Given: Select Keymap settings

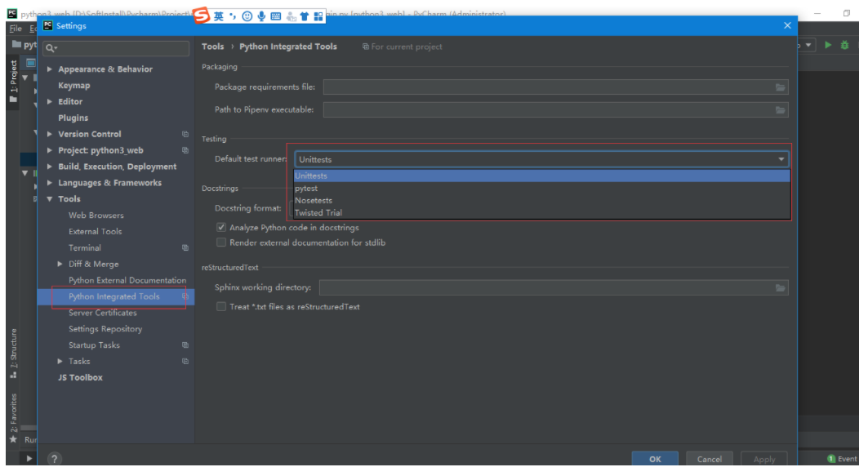Looking at the screenshot, I should [74, 85].
